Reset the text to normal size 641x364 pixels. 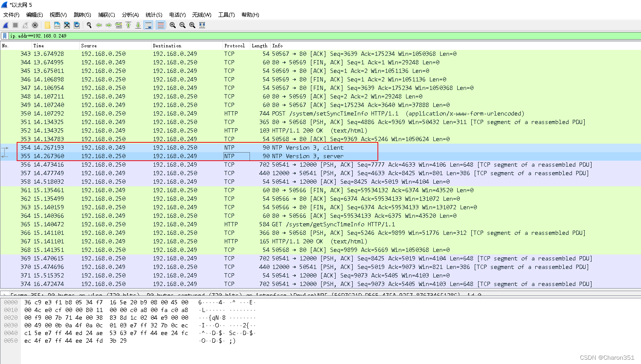click(x=192, y=25)
